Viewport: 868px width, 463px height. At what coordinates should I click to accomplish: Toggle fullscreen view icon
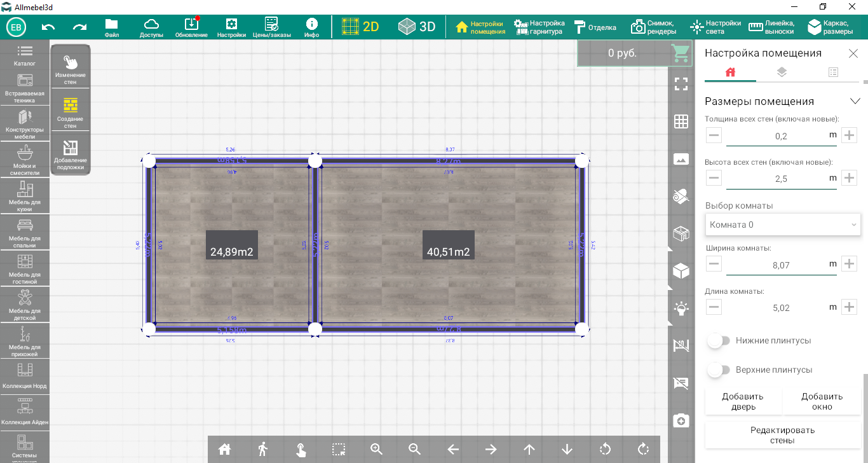click(x=681, y=84)
